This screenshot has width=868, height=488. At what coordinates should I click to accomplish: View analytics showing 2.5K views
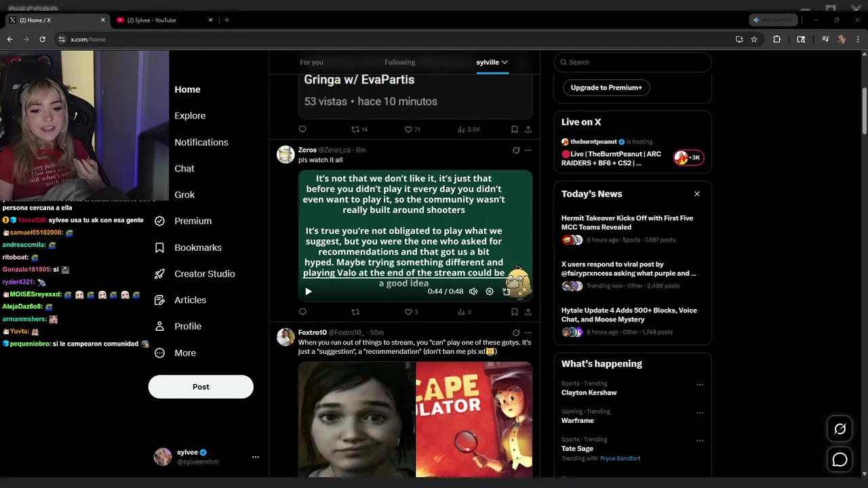click(x=469, y=129)
